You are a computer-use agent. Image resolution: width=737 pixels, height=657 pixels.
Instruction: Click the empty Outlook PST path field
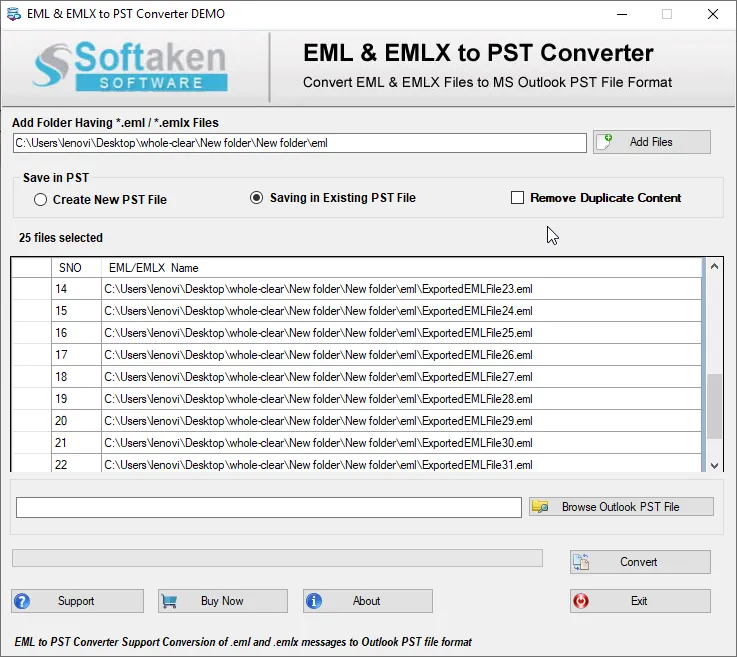tap(269, 508)
